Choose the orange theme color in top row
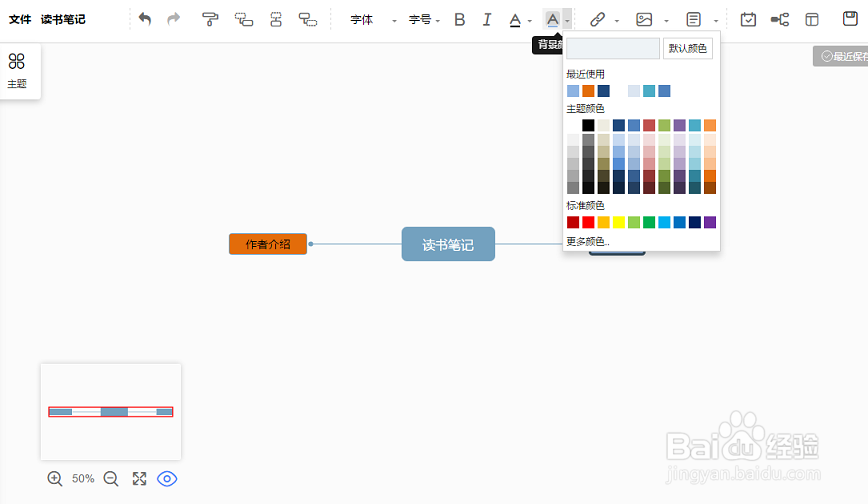The image size is (868, 504). click(710, 125)
